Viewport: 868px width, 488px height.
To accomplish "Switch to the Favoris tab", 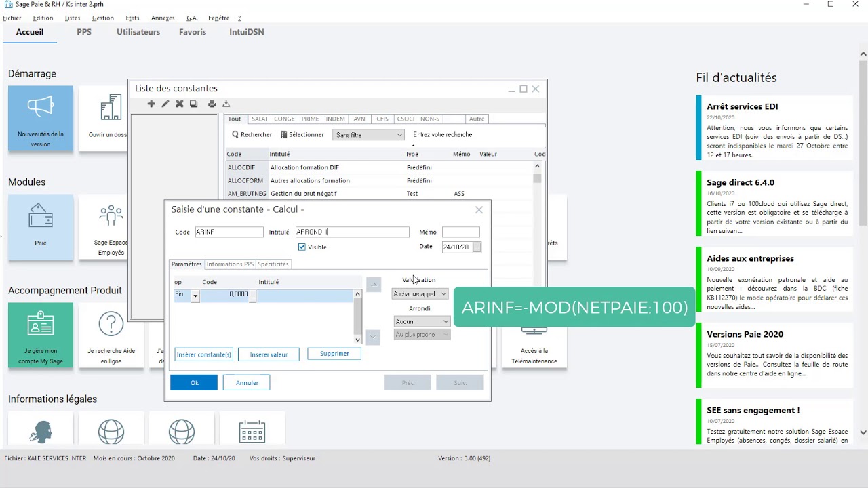I will [x=193, y=32].
